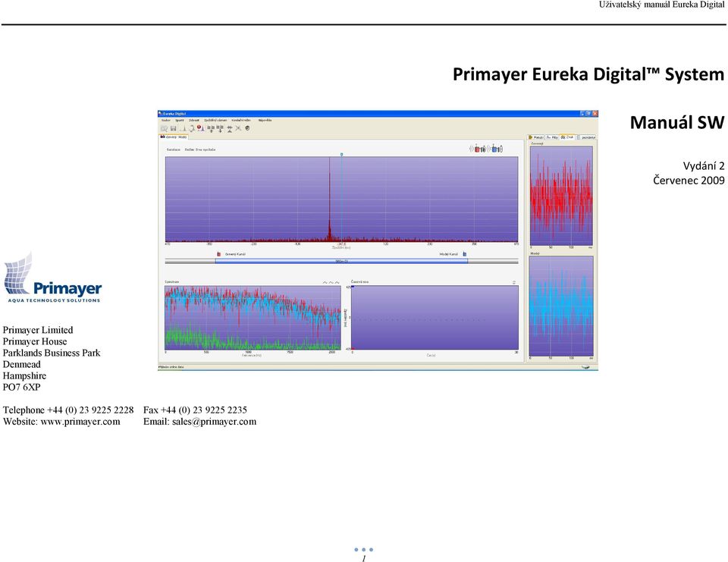Click the blue sensor transmitter icon
The image size is (728, 562).
click(495, 149)
